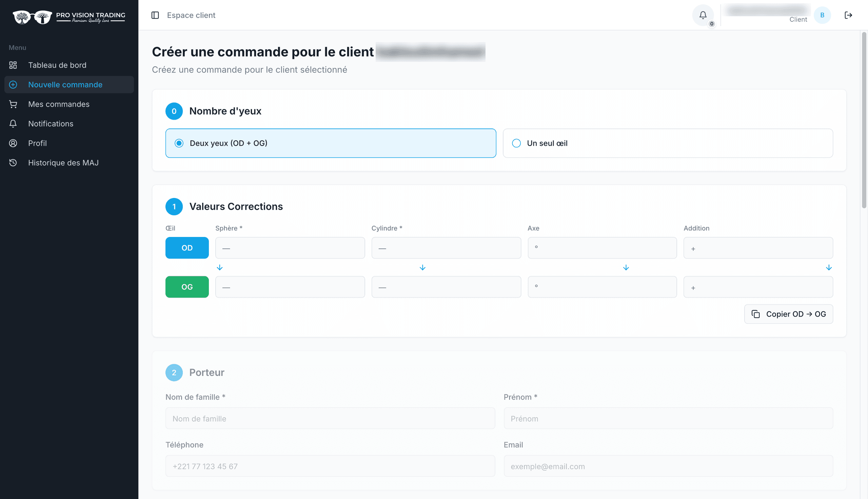Select Deux yeux (OD + OG) option
The image size is (868, 499).
coord(331,143)
